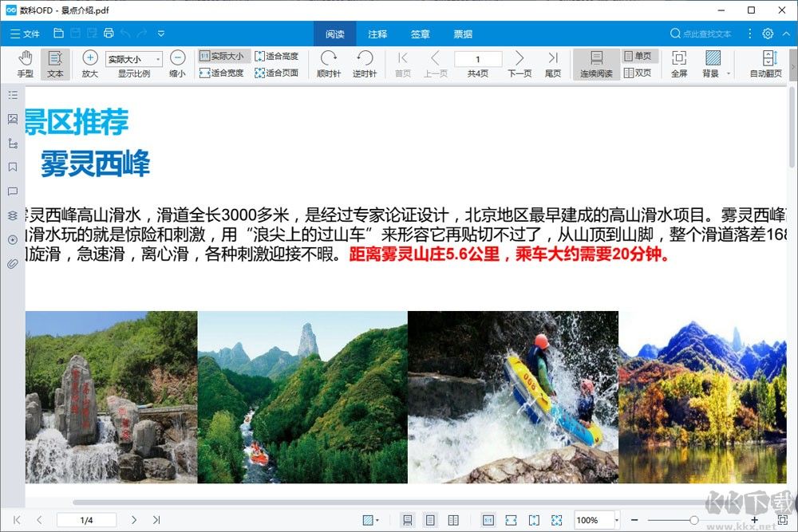
Task: Switch to the 注释 annotation tab
Action: (x=377, y=33)
